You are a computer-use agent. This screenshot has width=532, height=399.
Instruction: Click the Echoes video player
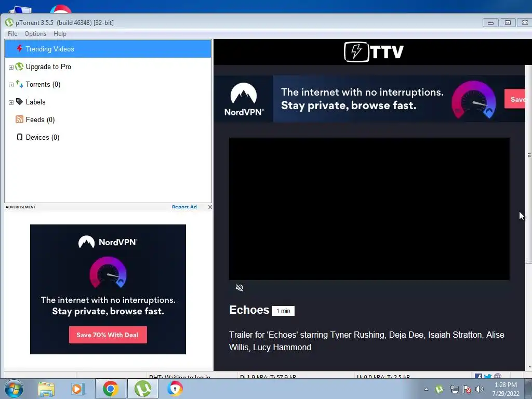pyautogui.click(x=369, y=209)
